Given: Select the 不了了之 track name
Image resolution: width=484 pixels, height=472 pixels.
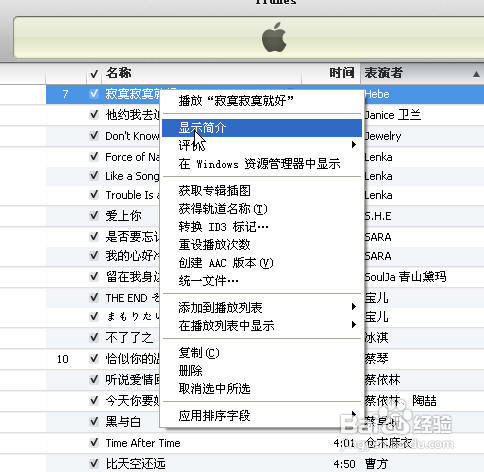Looking at the screenshot, I should pos(129,338).
